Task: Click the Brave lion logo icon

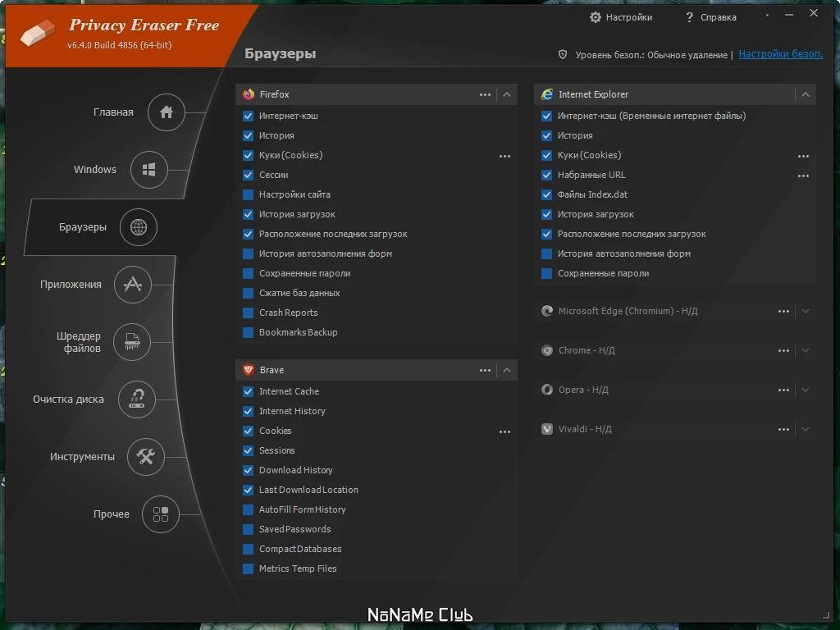Action: pyautogui.click(x=249, y=370)
